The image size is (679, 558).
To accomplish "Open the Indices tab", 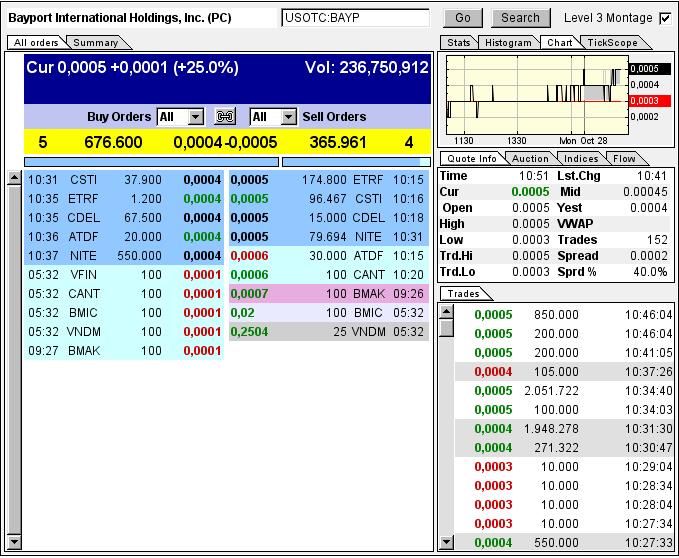I will [x=581, y=158].
